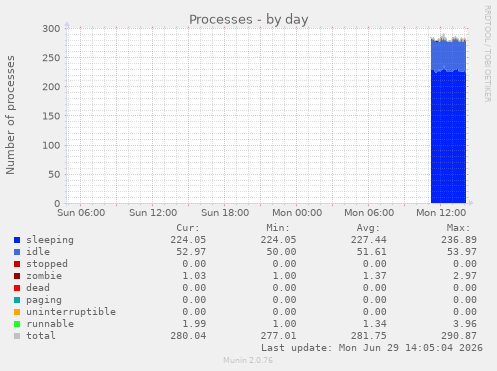Click the 'Sun 06:00' x-axis label

tap(81, 213)
